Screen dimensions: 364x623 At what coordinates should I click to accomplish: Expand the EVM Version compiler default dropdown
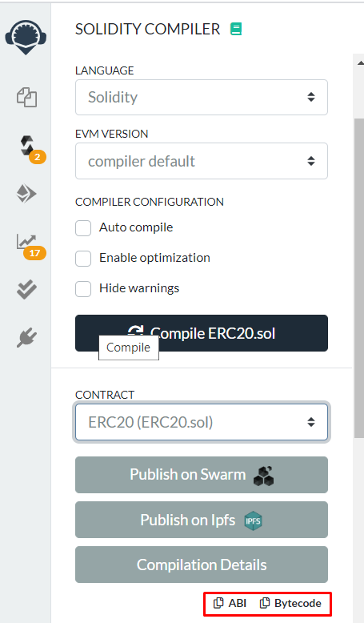pos(202,161)
